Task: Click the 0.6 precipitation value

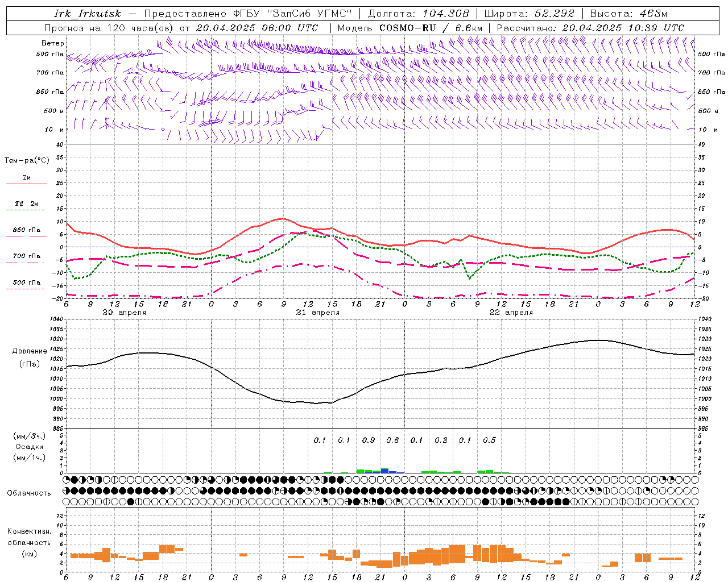Action: (392, 440)
